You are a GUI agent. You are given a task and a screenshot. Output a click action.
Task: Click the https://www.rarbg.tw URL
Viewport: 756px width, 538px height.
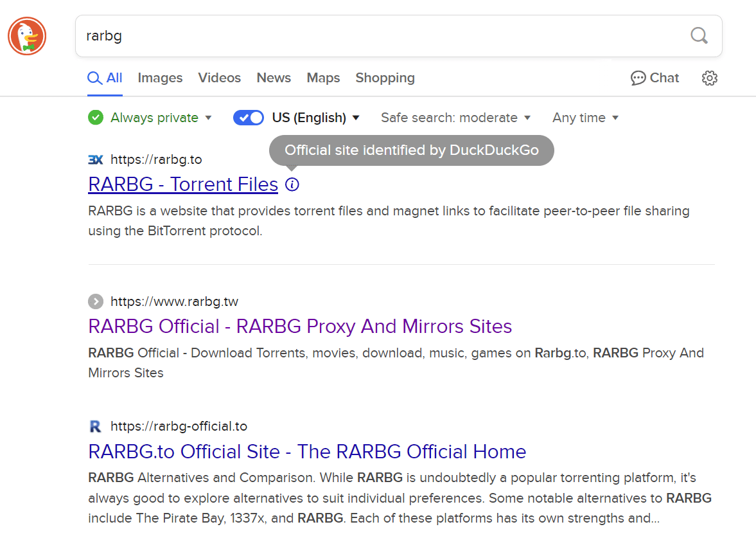click(x=174, y=301)
